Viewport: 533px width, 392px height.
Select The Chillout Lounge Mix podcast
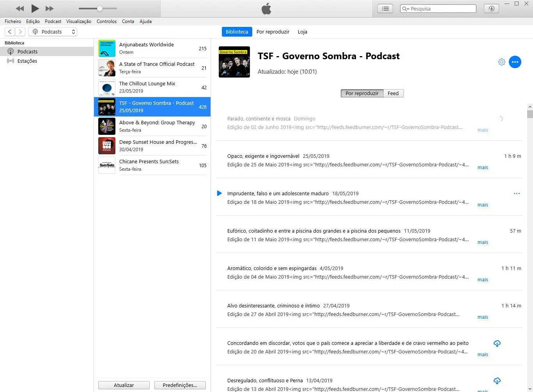(152, 87)
